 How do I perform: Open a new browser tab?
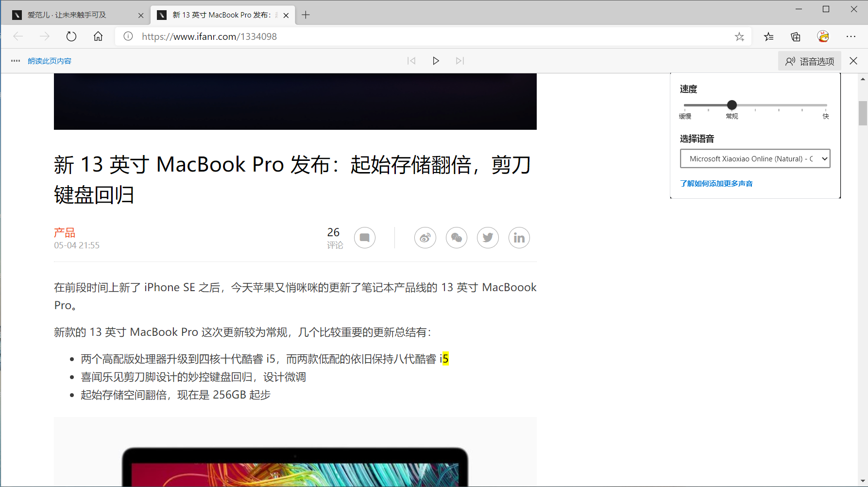pos(306,15)
